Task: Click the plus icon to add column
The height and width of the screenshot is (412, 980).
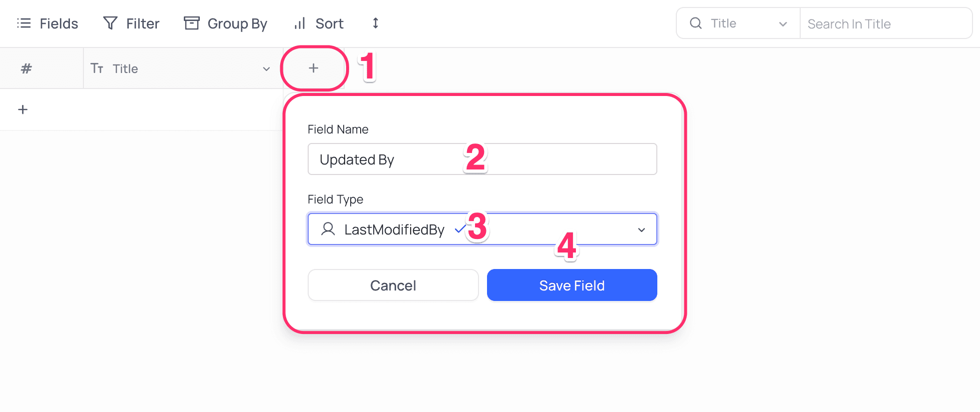Action: coord(313,68)
